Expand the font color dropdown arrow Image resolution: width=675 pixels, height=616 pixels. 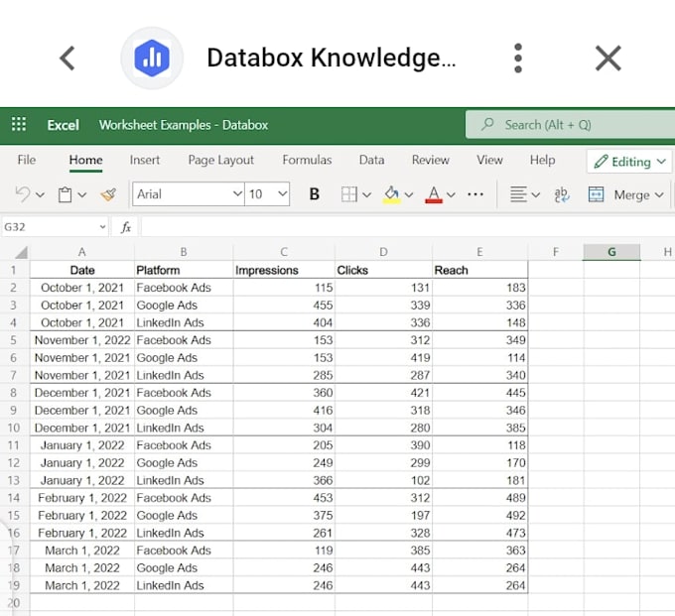click(x=451, y=194)
